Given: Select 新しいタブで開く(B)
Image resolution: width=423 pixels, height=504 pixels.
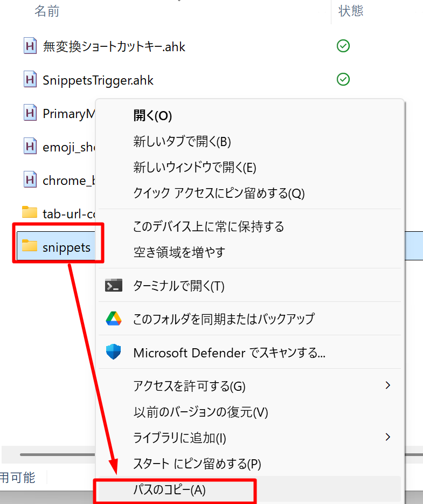Looking at the screenshot, I should [182, 142].
